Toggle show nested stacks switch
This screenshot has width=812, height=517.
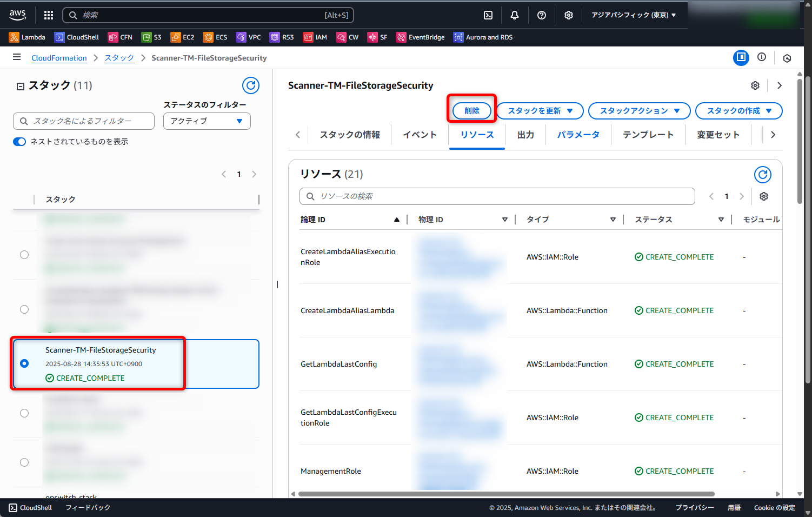tap(19, 142)
